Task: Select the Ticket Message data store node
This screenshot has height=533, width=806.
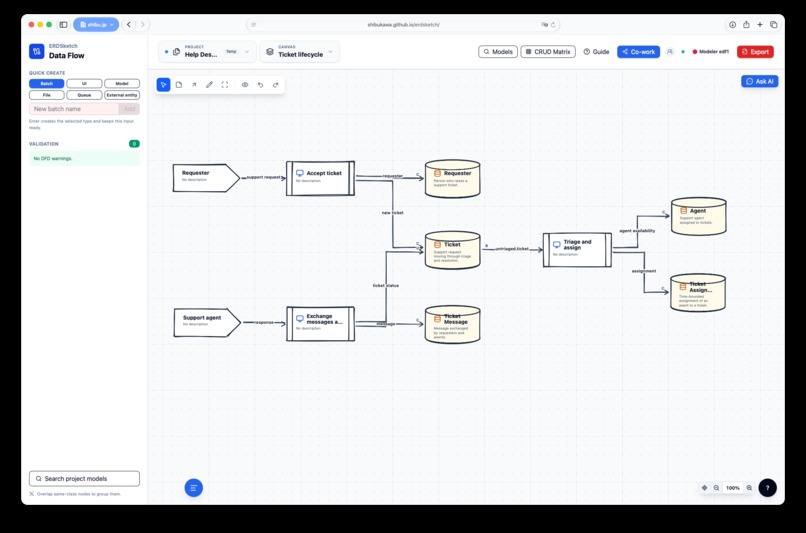Action: [452, 324]
